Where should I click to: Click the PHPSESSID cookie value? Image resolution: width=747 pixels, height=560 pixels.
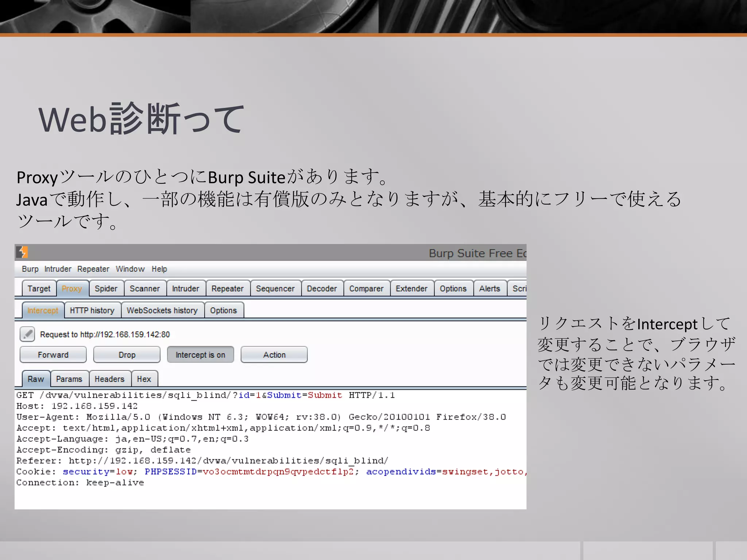pos(278,472)
